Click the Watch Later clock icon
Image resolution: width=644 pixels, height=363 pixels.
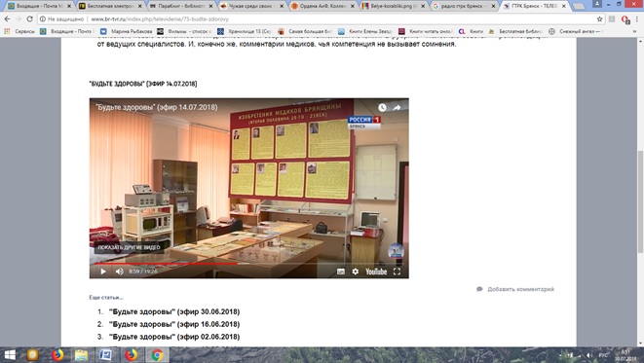coord(382,107)
